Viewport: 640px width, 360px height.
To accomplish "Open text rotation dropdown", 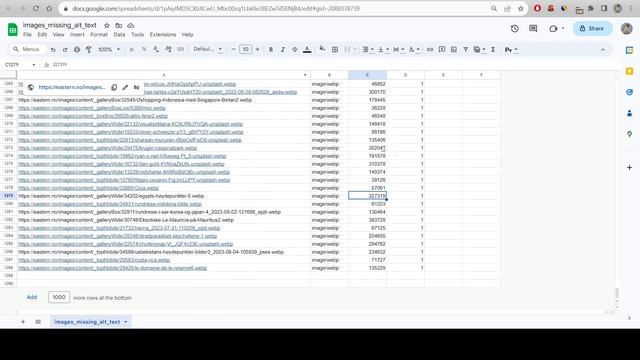I will click(414, 49).
